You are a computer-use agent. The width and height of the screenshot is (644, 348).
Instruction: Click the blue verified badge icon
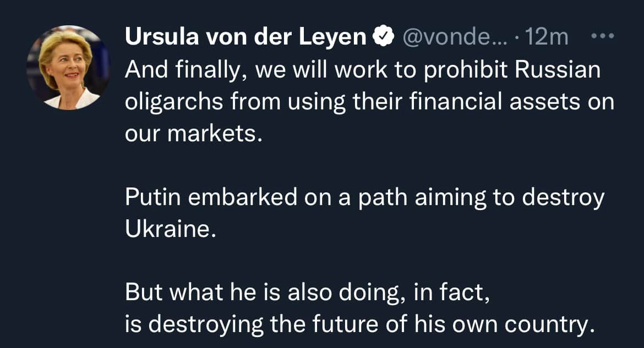383,37
